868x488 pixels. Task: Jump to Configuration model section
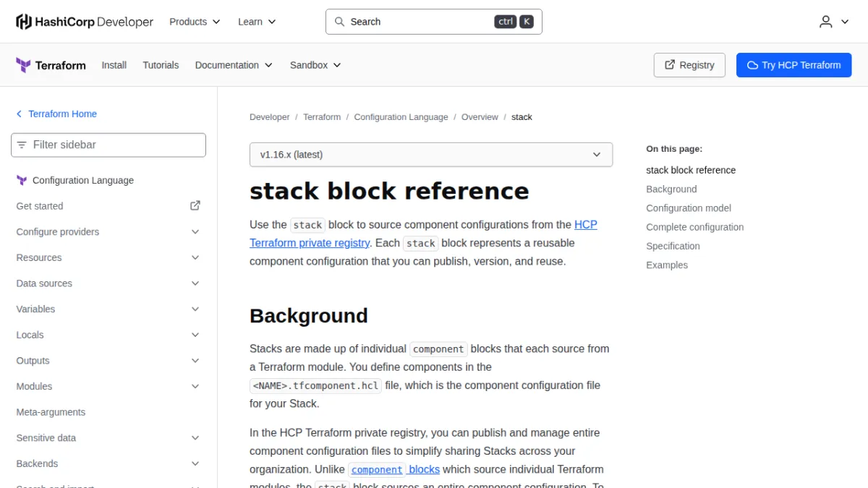(x=689, y=208)
